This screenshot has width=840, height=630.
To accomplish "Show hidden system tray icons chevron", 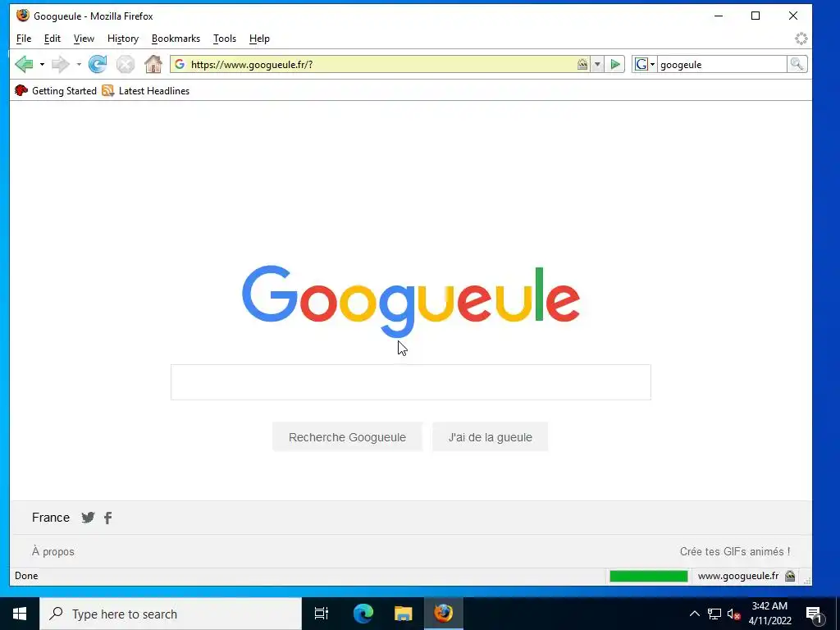I will pyautogui.click(x=694, y=614).
